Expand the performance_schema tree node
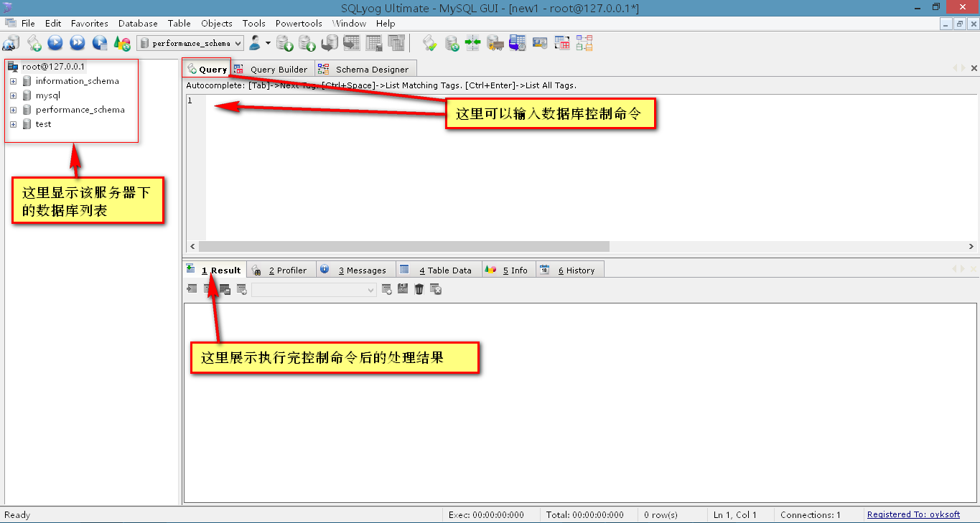980x523 pixels. coord(13,110)
